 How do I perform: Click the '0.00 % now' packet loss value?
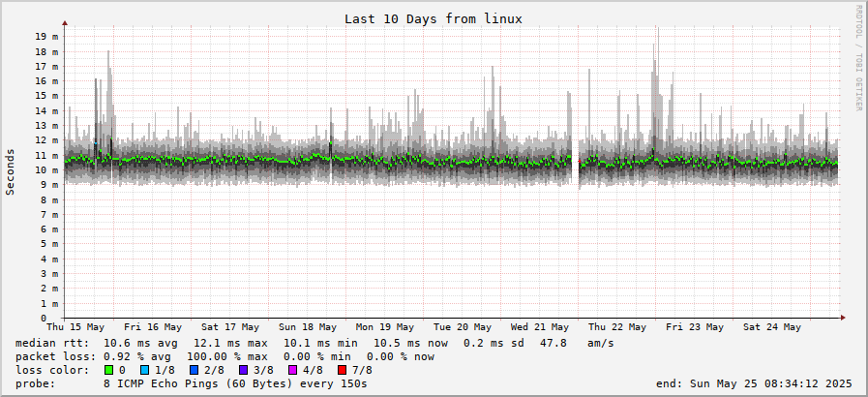pyautogui.click(x=401, y=356)
